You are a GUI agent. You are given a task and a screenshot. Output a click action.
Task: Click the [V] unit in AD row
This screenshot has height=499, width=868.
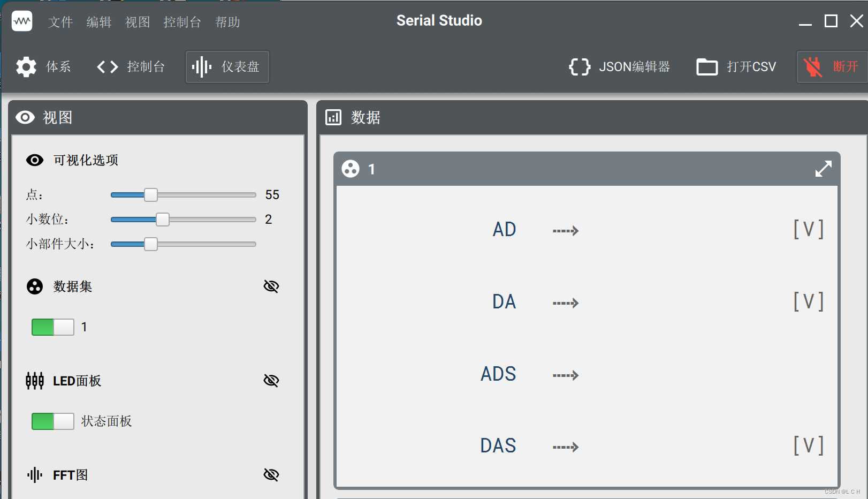809,229
